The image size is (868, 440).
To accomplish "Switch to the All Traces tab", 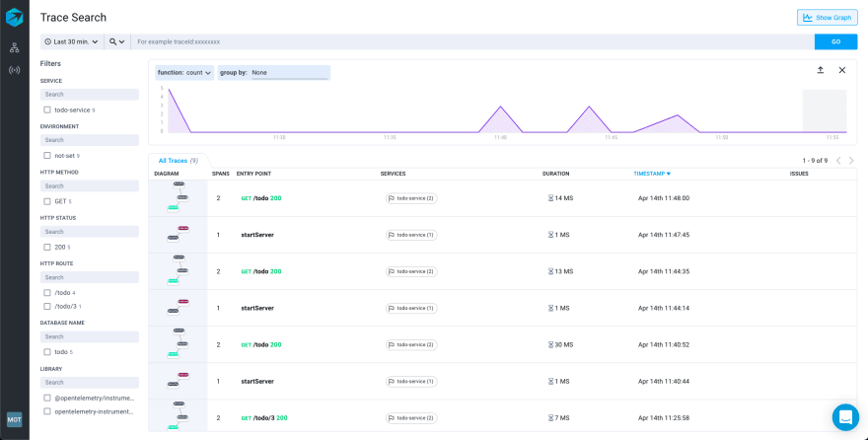I will 178,161.
